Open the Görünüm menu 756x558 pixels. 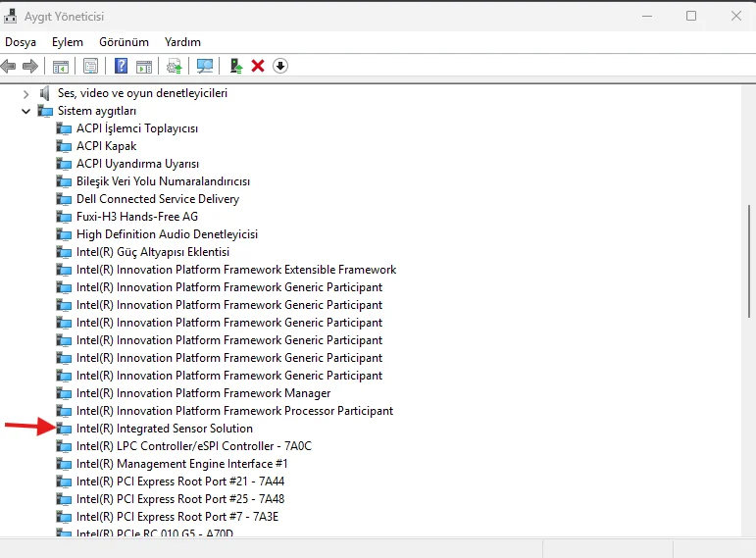click(124, 42)
